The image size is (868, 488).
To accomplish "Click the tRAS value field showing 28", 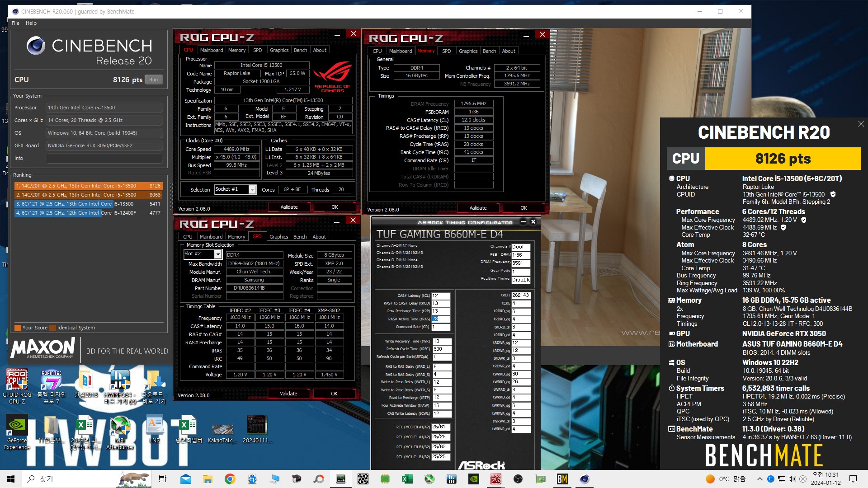I will click(441, 319).
